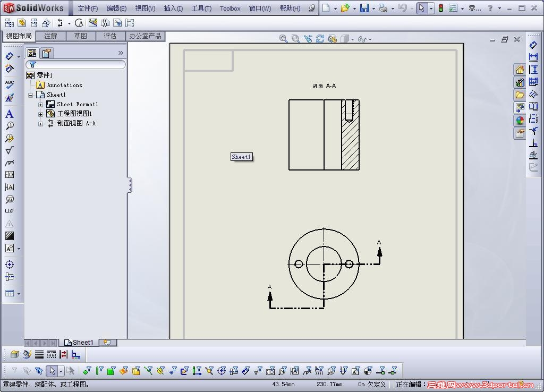544x392 pixels.
Task: Click the Area Hatch fill icon
Action: [x=10, y=236]
